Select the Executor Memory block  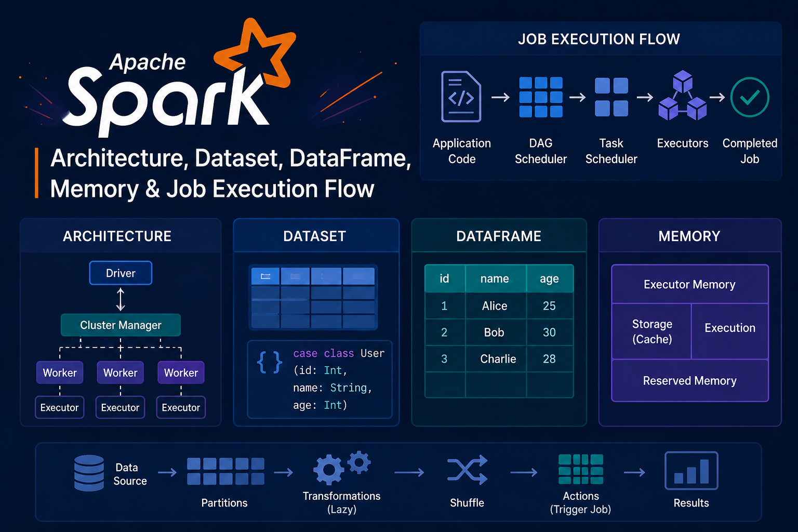[x=690, y=284]
